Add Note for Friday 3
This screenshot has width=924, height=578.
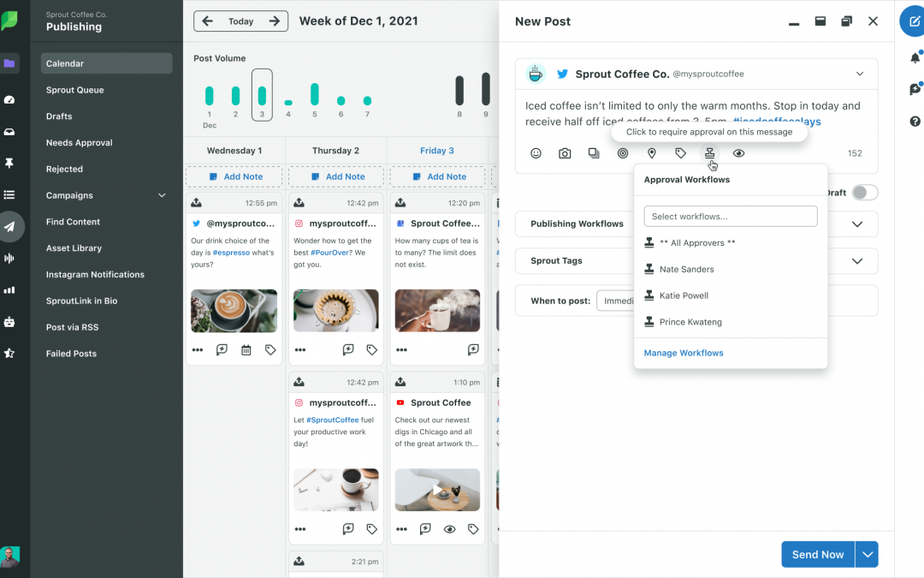pos(437,176)
